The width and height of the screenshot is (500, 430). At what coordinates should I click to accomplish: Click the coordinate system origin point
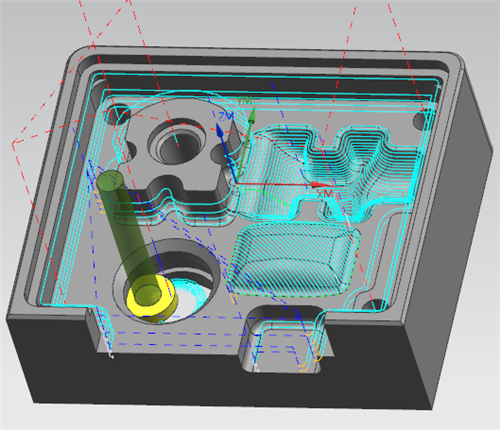coord(237,183)
